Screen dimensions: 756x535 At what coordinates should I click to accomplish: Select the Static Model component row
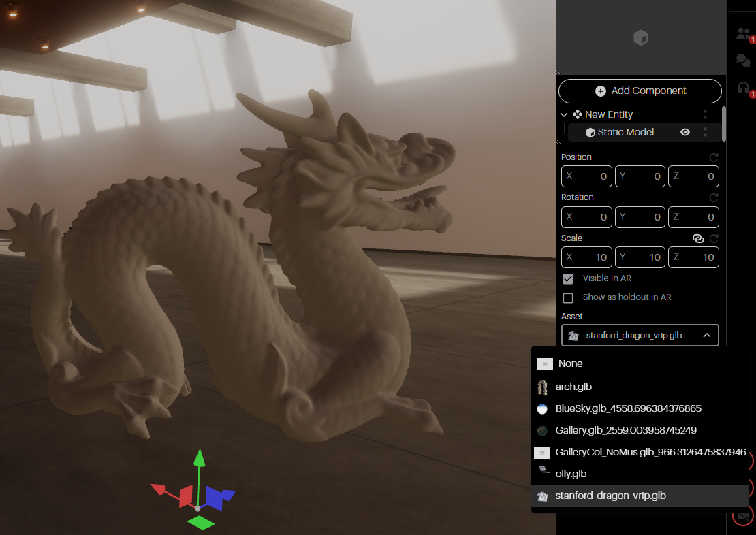tap(644, 132)
